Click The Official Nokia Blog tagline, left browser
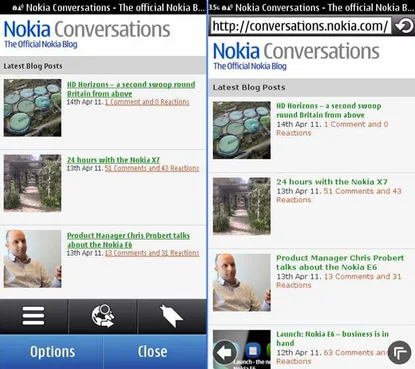Screen dimensions: 415x369 coord(41,44)
